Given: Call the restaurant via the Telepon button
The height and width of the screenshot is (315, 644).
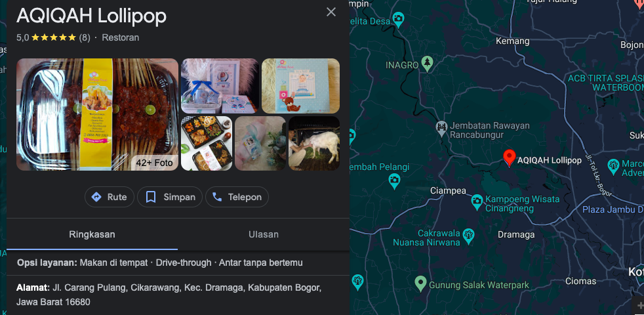Looking at the screenshot, I should [x=237, y=197].
